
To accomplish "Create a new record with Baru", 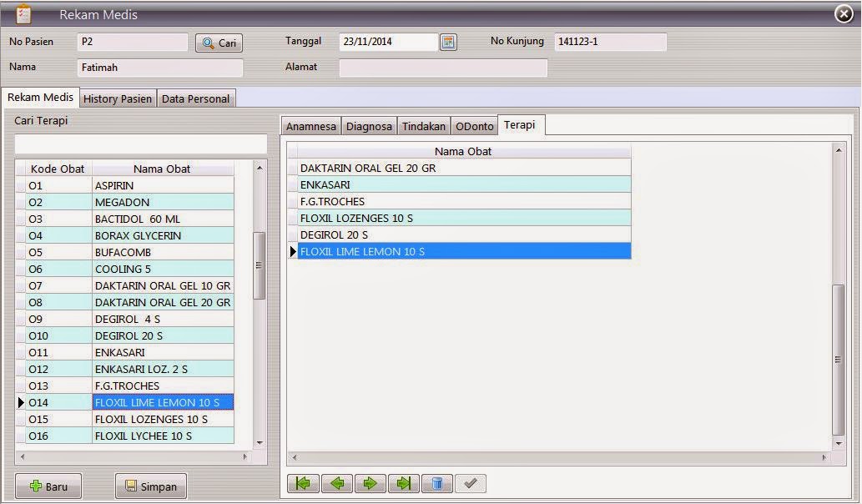I will 48,486.
